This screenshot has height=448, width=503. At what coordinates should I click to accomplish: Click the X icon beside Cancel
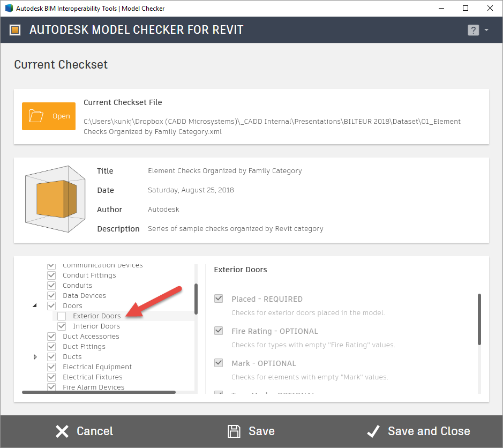tap(62, 431)
